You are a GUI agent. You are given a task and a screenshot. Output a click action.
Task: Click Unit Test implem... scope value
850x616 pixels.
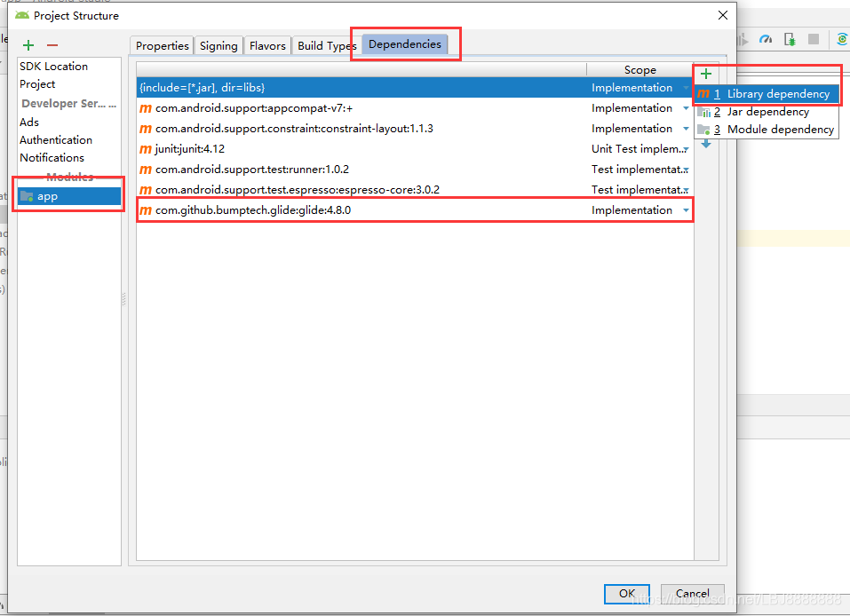[x=638, y=149]
